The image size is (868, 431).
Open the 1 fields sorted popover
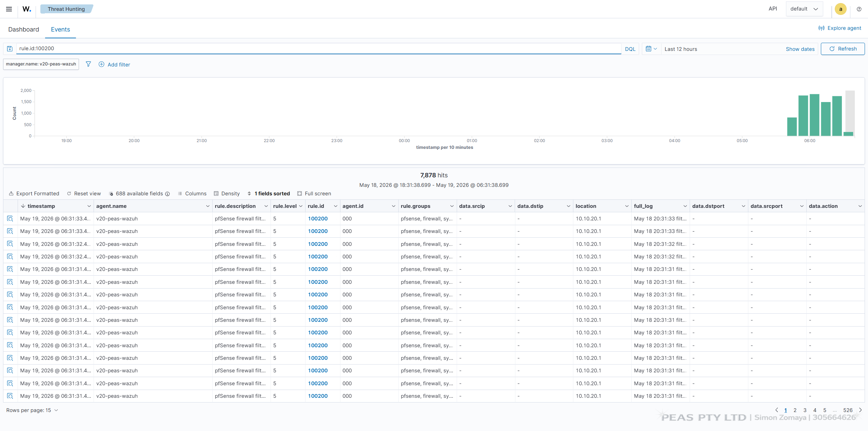click(269, 194)
